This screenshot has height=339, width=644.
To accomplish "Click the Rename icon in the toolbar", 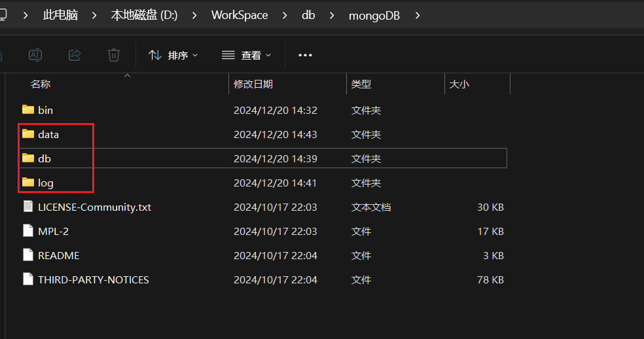I will click(35, 55).
